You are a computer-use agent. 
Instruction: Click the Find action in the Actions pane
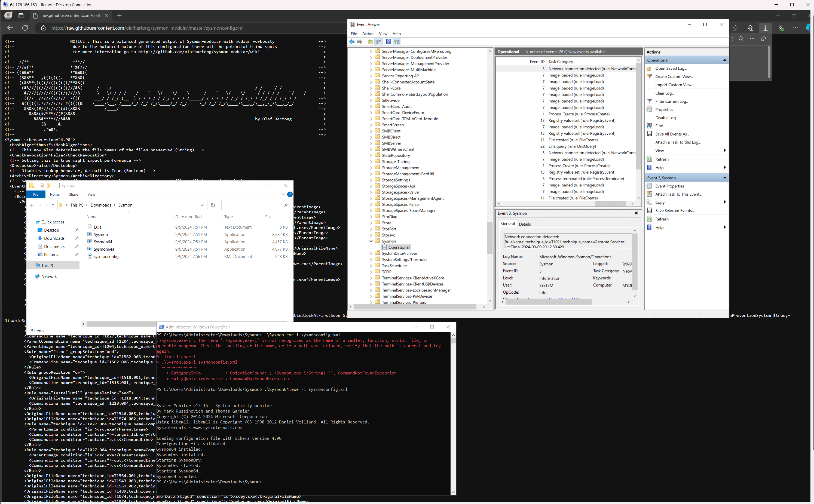pos(661,126)
